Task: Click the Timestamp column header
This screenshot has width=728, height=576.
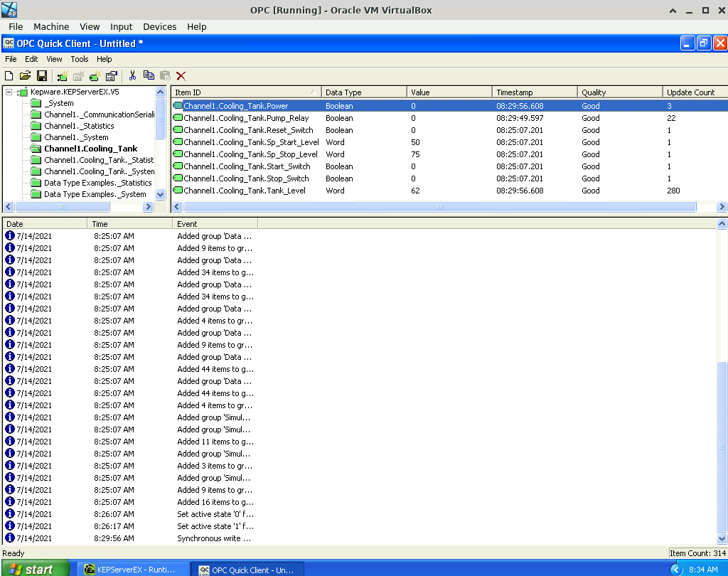Action: pyautogui.click(x=535, y=92)
